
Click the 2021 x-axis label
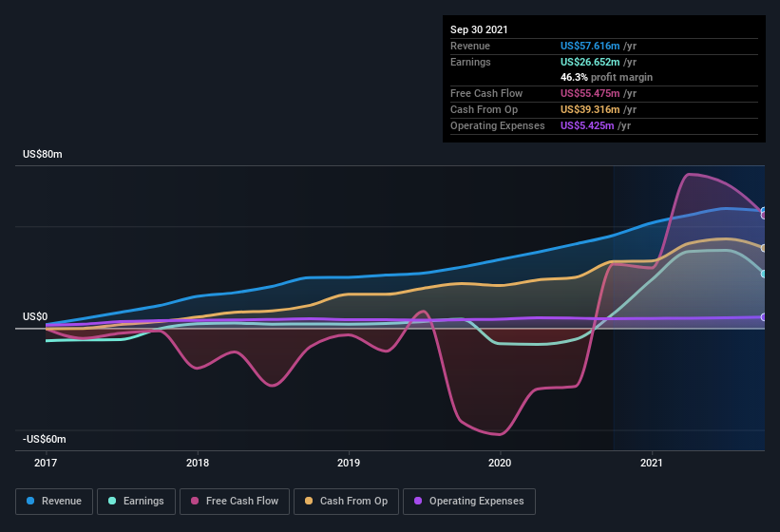[652, 463]
